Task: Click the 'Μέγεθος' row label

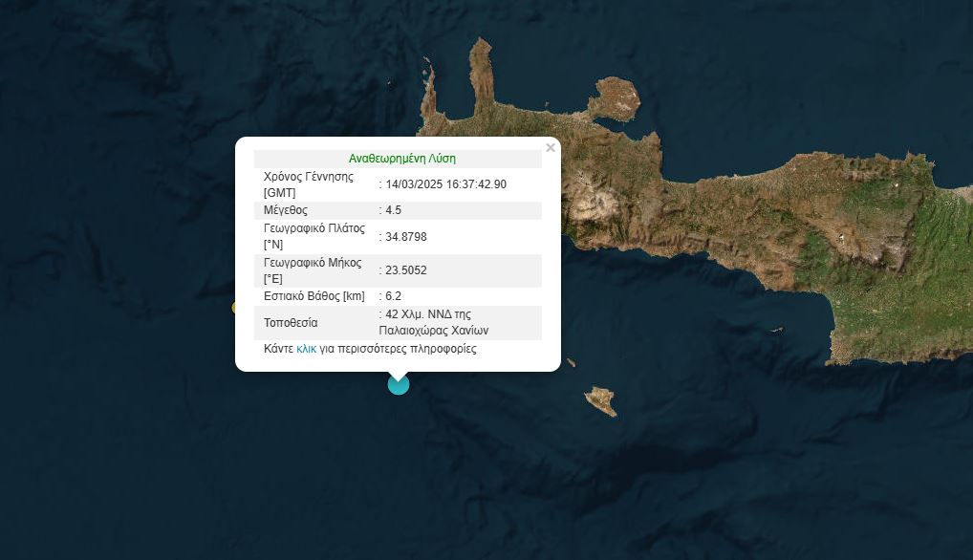Action: [286, 210]
